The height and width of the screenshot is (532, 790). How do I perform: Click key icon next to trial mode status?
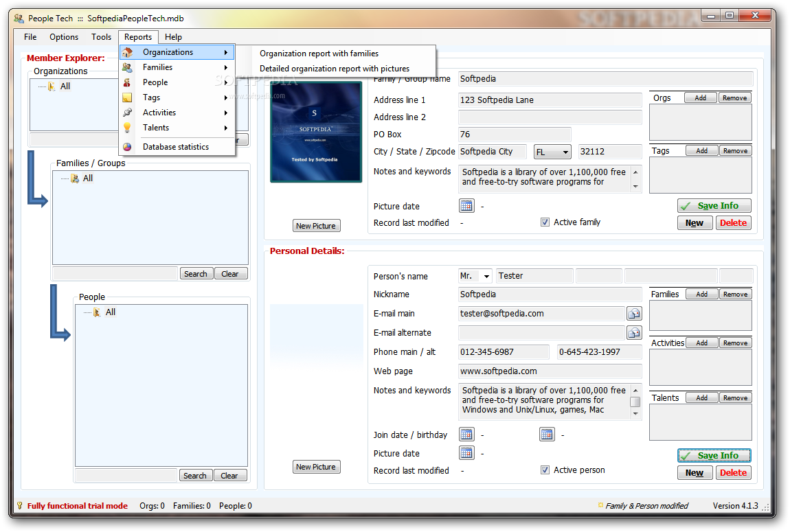click(x=20, y=505)
